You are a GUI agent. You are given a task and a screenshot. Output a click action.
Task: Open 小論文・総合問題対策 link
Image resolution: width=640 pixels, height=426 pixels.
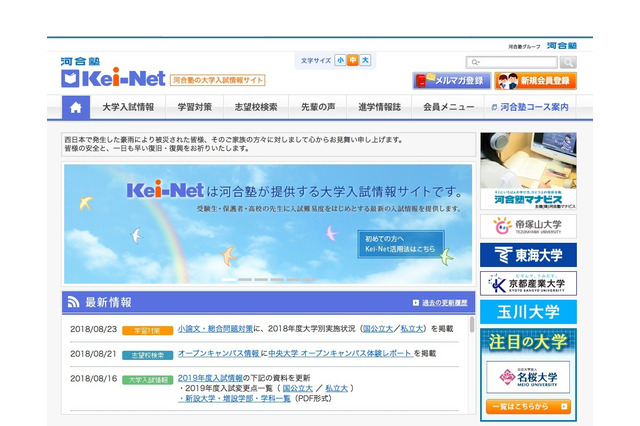(215, 329)
